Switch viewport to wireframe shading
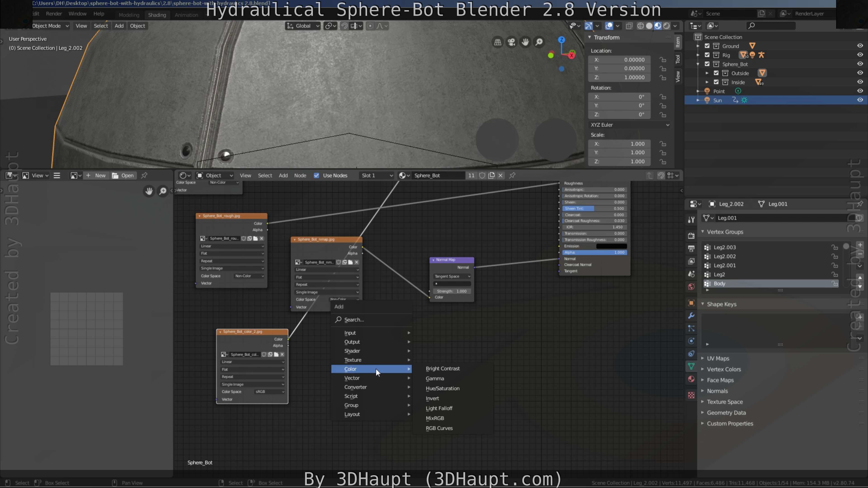The image size is (868, 488). click(641, 26)
